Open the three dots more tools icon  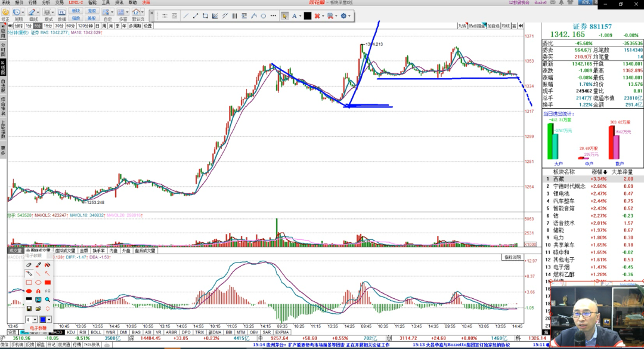(273, 16)
